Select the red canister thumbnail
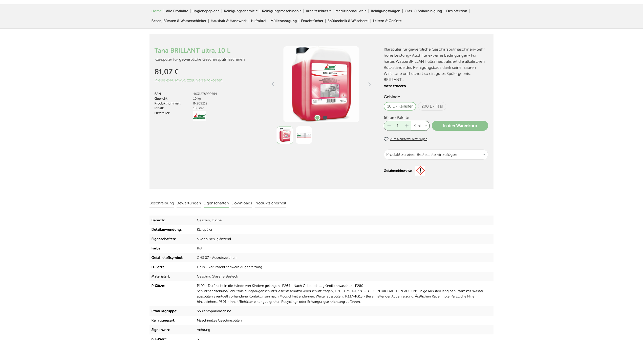The image size is (644, 340). [285, 135]
